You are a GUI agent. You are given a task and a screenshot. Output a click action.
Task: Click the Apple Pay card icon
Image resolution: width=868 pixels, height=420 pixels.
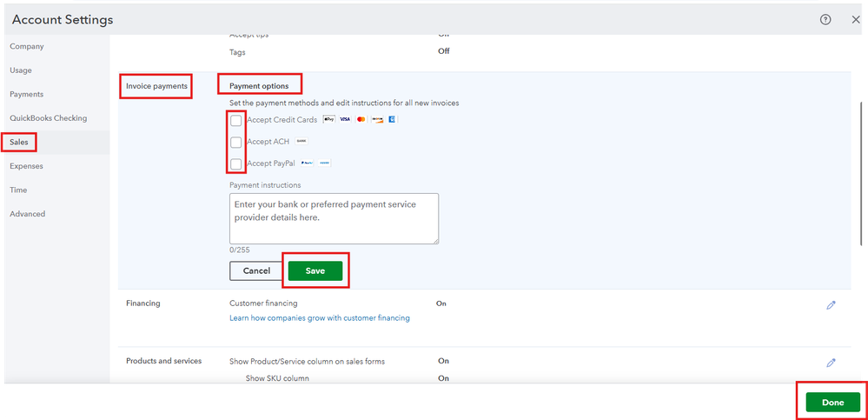[x=328, y=119]
